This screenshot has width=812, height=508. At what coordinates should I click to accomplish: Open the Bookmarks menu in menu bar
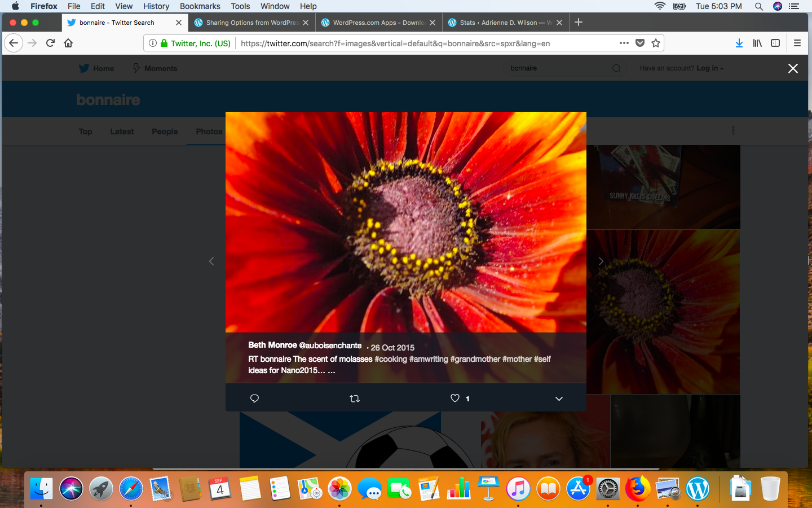pyautogui.click(x=200, y=6)
